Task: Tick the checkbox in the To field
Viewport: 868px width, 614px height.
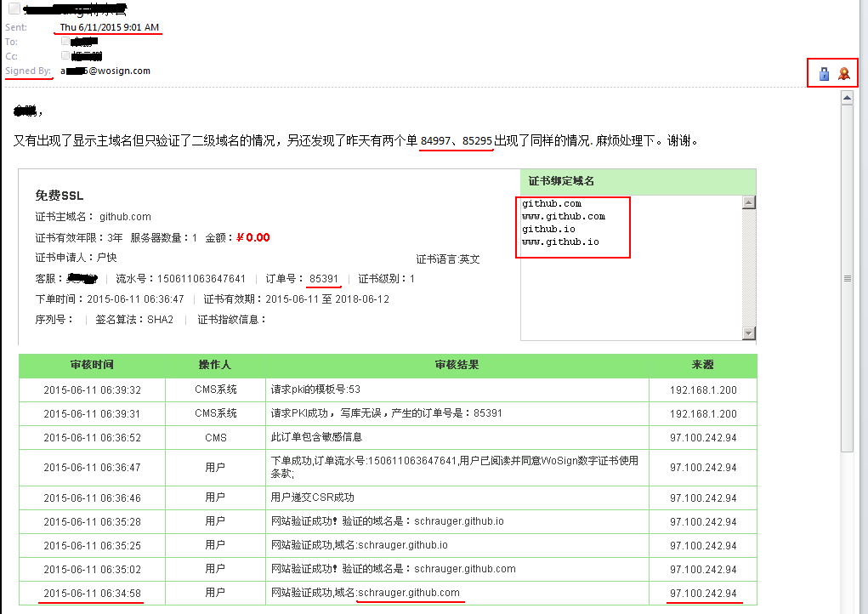Action: pos(65,41)
